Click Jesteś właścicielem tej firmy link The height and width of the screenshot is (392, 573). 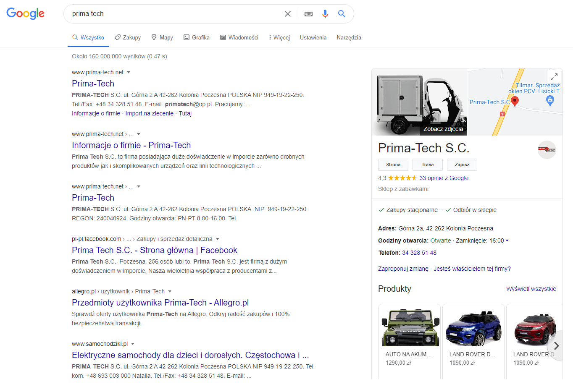(472, 269)
